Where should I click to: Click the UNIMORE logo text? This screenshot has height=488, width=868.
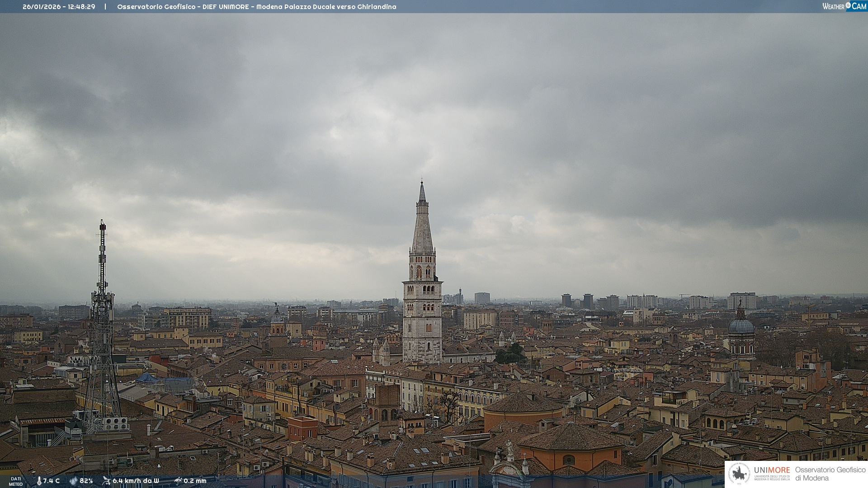[x=772, y=470]
